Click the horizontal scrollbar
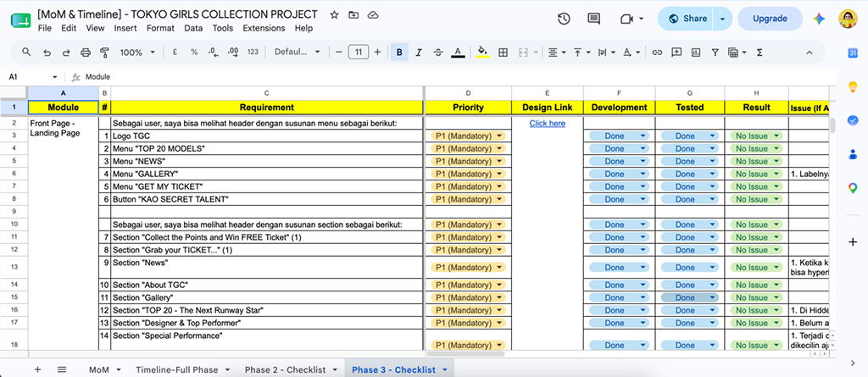Viewport: 868px width, 377px height. (x=465, y=353)
